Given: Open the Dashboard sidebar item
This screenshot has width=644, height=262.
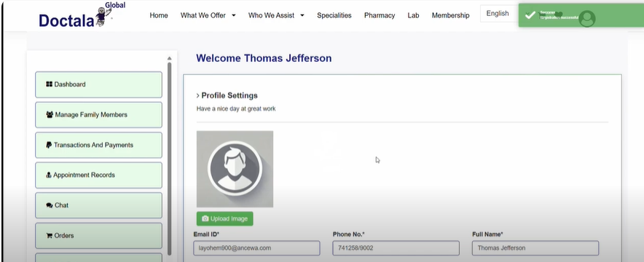Looking at the screenshot, I should click(98, 84).
